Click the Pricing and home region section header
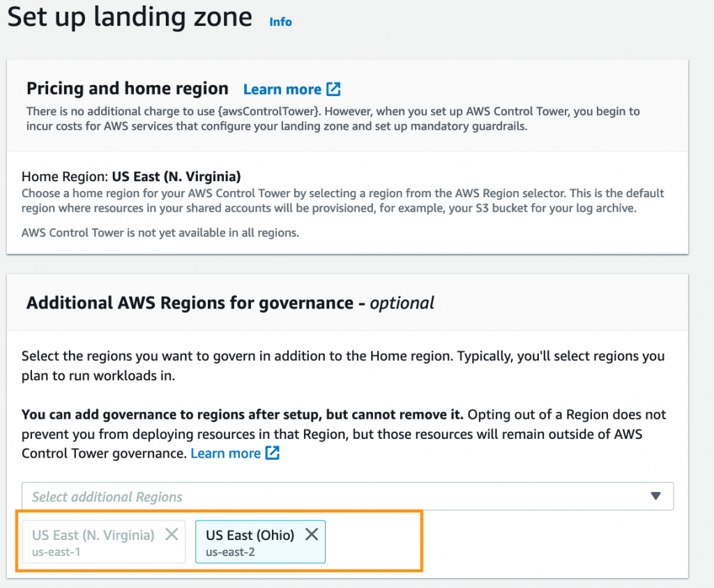The width and height of the screenshot is (714, 588). tap(128, 88)
